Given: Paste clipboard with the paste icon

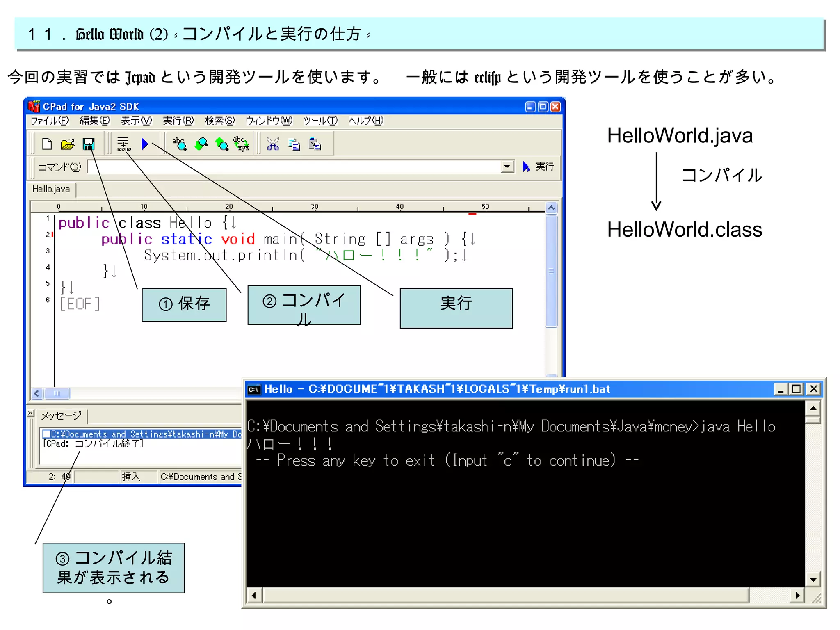Looking at the screenshot, I should pyautogui.click(x=315, y=144).
